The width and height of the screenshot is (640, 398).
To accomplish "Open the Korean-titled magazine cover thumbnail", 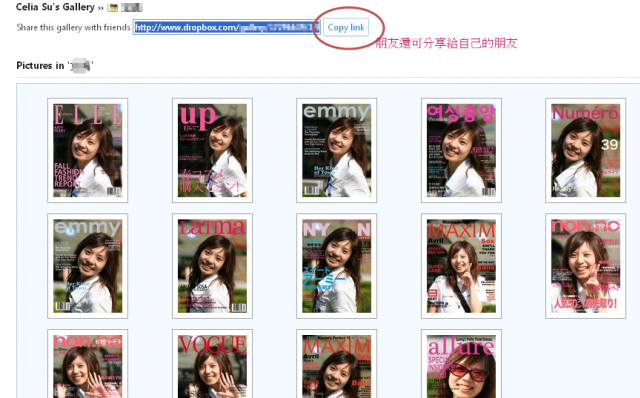I will click(x=461, y=150).
